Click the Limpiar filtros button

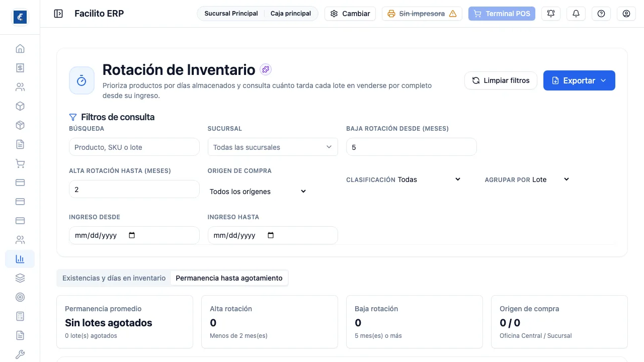[x=501, y=80]
